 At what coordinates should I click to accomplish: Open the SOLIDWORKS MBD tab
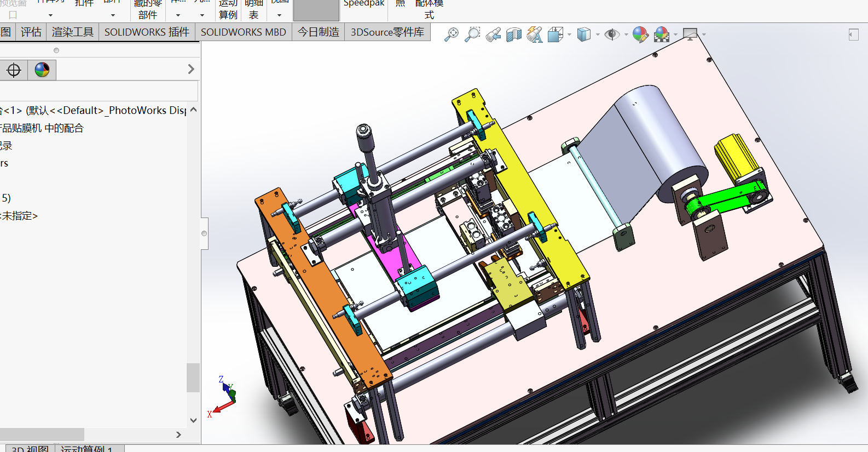point(244,32)
